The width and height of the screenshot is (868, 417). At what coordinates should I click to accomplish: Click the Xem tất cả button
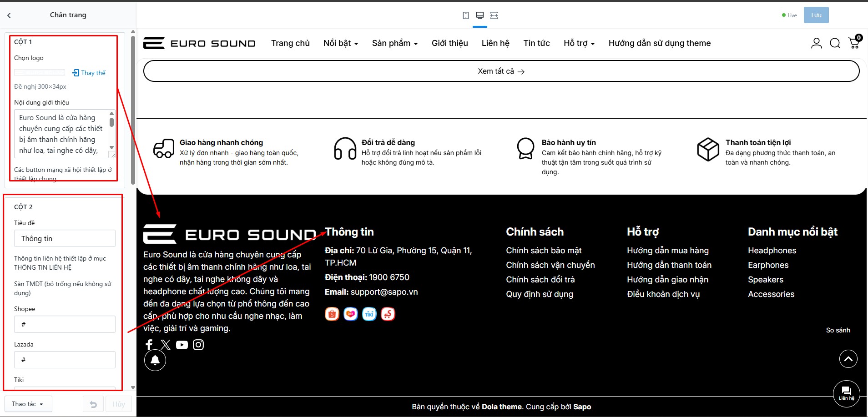click(x=501, y=71)
